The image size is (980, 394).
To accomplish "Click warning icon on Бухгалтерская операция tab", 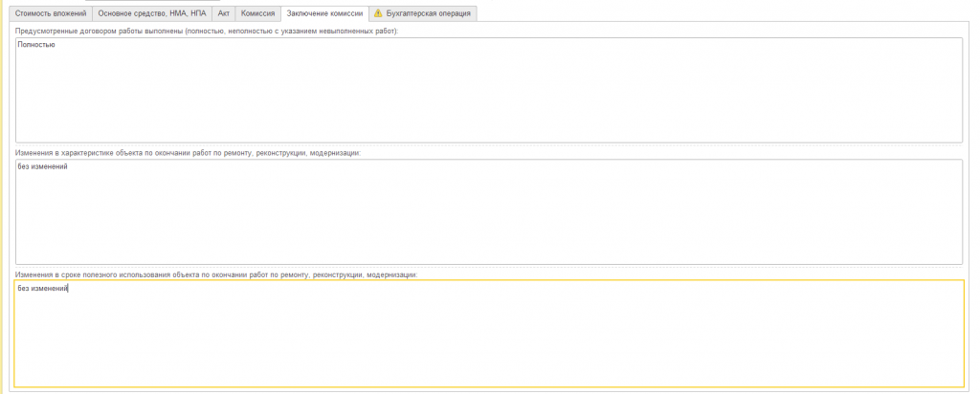I will pyautogui.click(x=378, y=13).
